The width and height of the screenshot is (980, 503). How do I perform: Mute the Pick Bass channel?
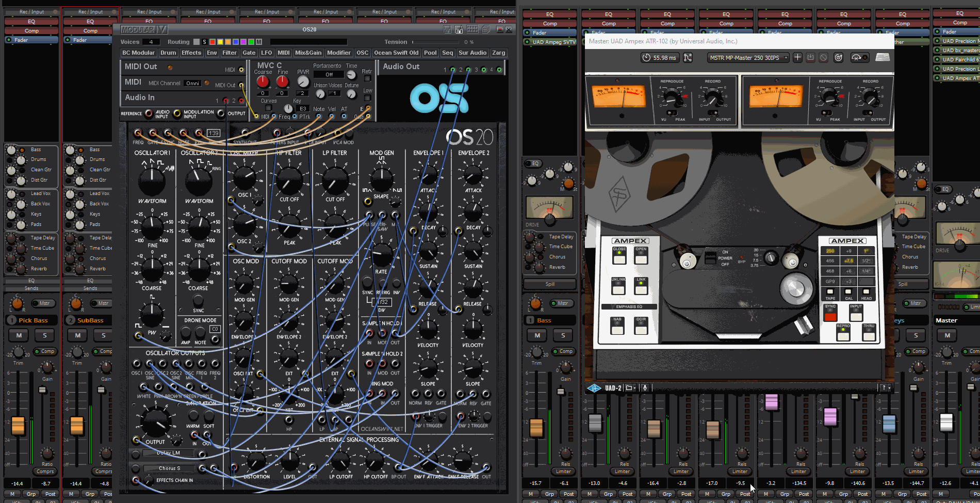coord(19,335)
